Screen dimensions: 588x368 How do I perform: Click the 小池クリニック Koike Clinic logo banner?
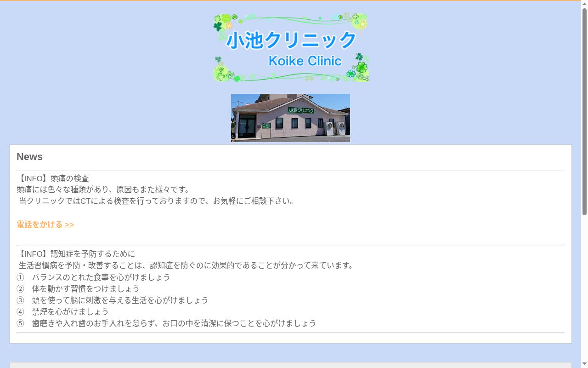pos(290,47)
